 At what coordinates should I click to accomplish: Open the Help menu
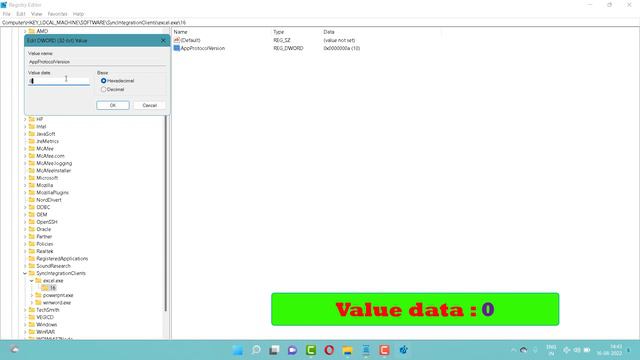78,14
